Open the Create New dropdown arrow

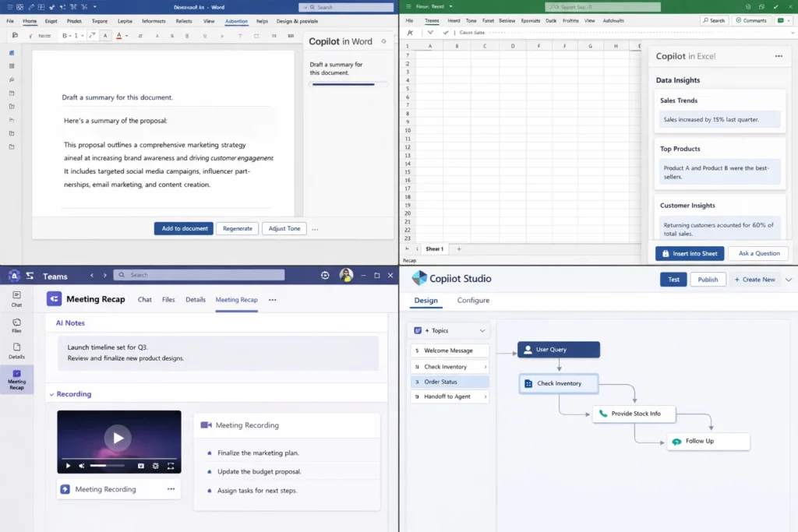click(789, 279)
